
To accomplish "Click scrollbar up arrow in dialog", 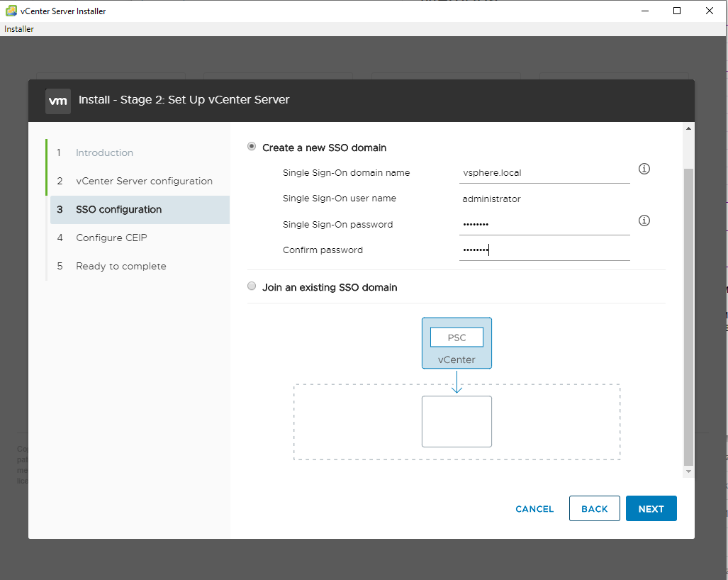I will pyautogui.click(x=688, y=128).
